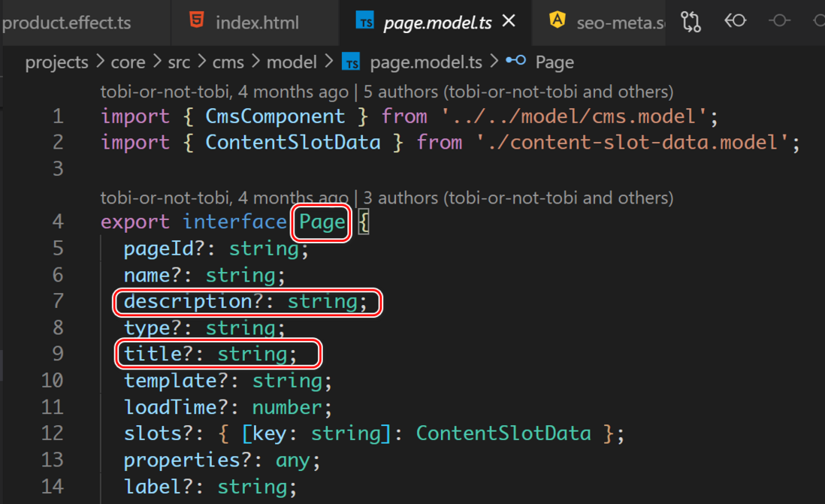The height and width of the screenshot is (504, 825).
Task: Click the 'export' keyword on line 4
Action: point(135,222)
